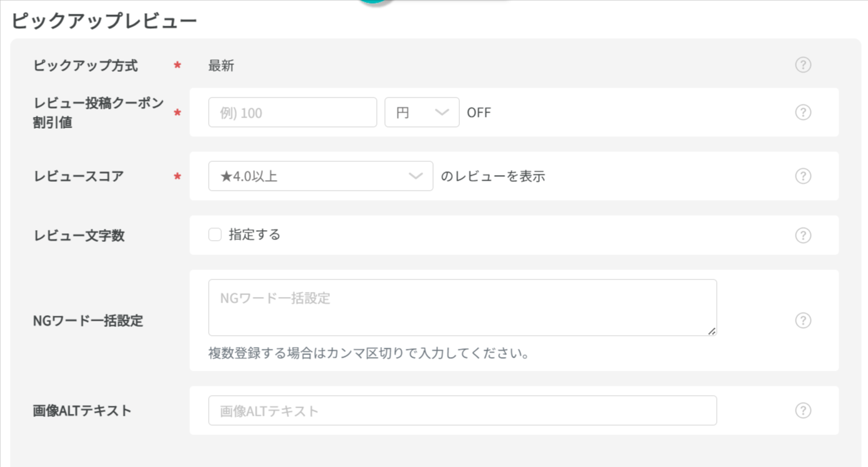Expand the ★4.0以上 review score dropdown
868x467 pixels.
click(320, 176)
